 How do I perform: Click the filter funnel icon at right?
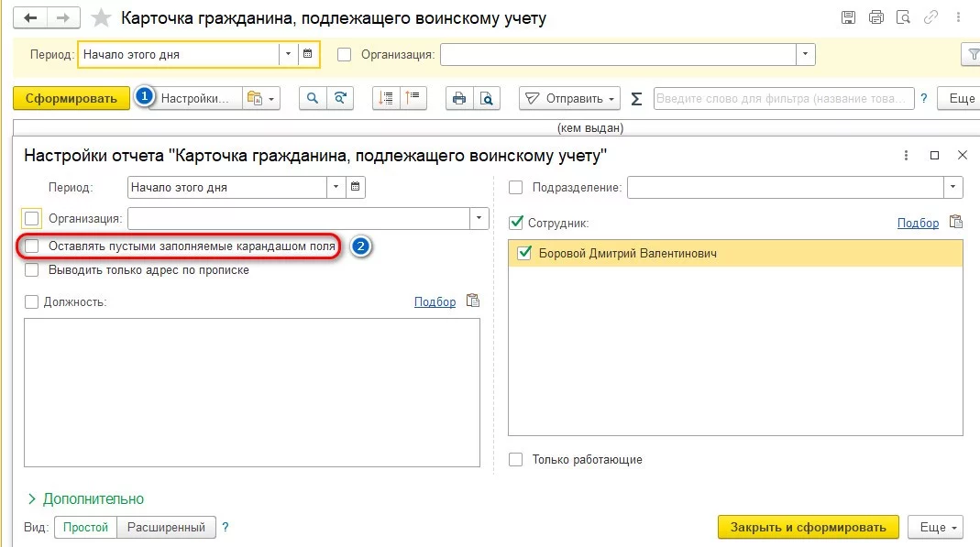(x=973, y=55)
